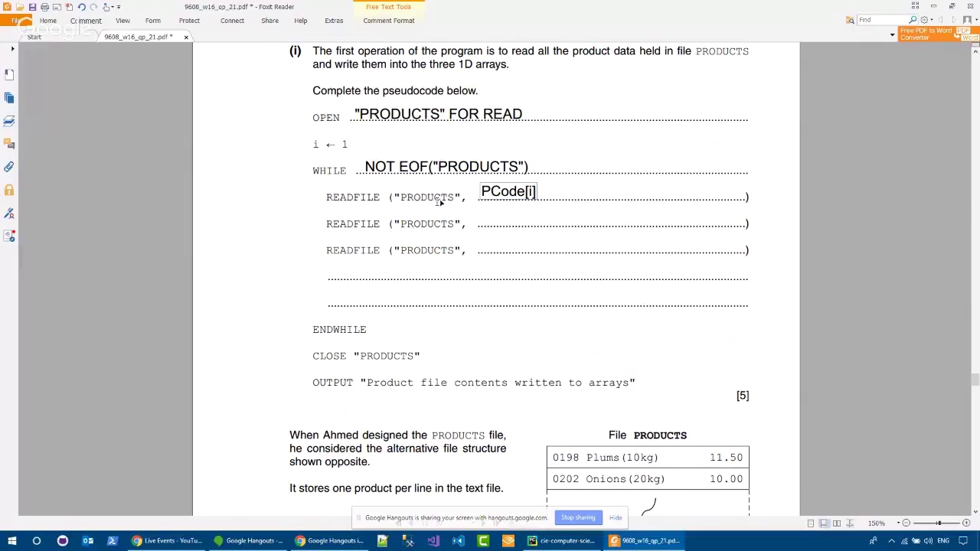The width and height of the screenshot is (980, 551).
Task: Click the Print icon in quick access toolbar
Action: pos(44,7)
